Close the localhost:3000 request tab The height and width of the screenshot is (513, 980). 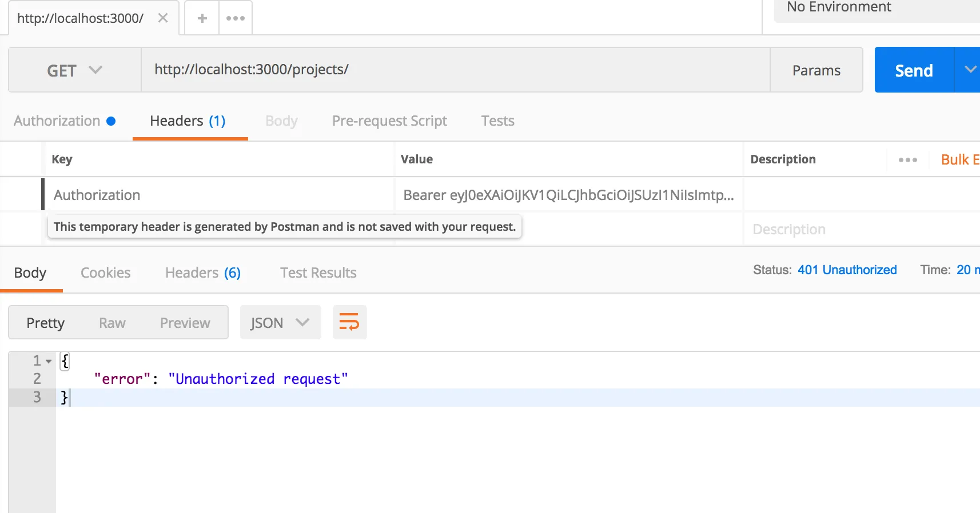click(163, 18)
